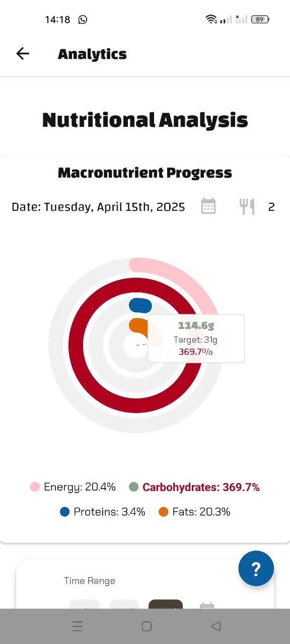Tap the navigation drawer menu button
This screenshot has height=644, width=290.
click(77, 626)
